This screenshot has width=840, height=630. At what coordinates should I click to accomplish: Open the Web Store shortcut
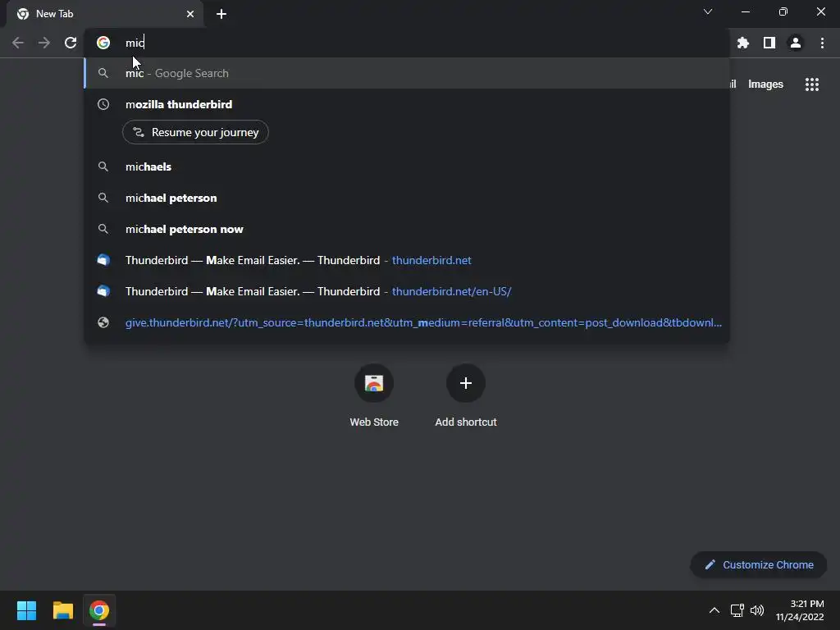pos(374,396)
